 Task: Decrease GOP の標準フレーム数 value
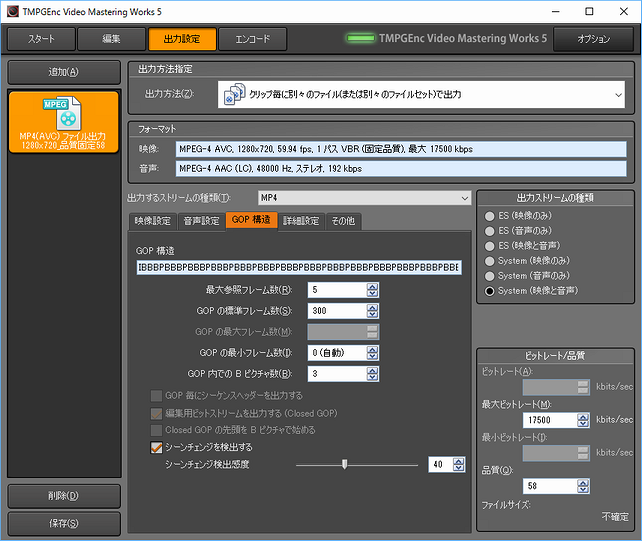click(372, 314)
